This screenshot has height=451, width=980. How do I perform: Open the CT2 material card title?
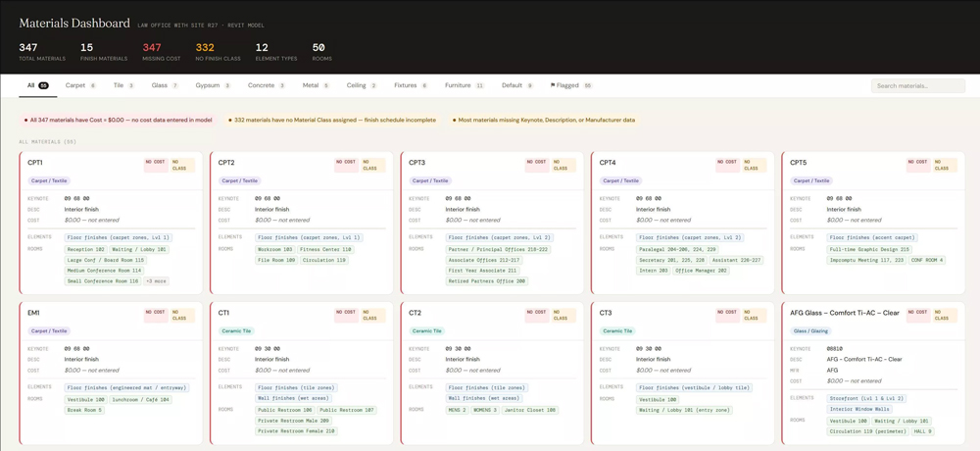click(415, 313)
